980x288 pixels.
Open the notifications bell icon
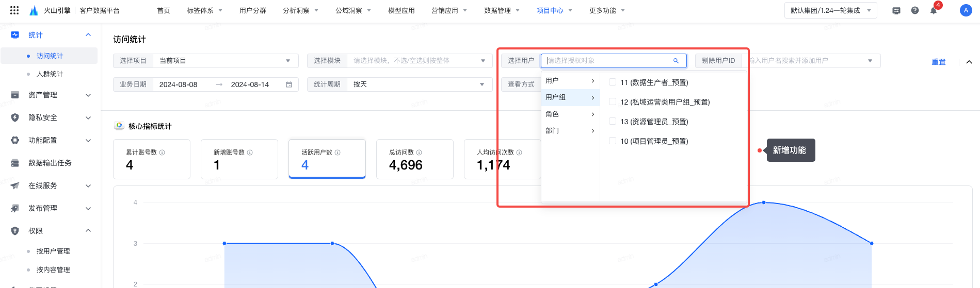click(934, 10)
